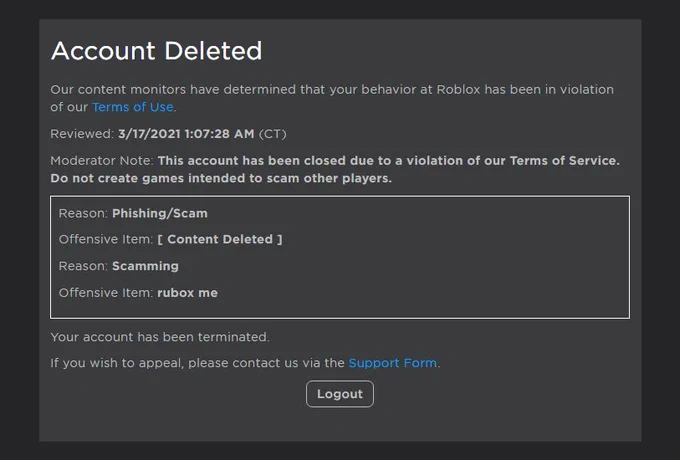Viewport: 680px width, 460px height.
Task: Select the Scamming reason text
Action: pos(145,266)
